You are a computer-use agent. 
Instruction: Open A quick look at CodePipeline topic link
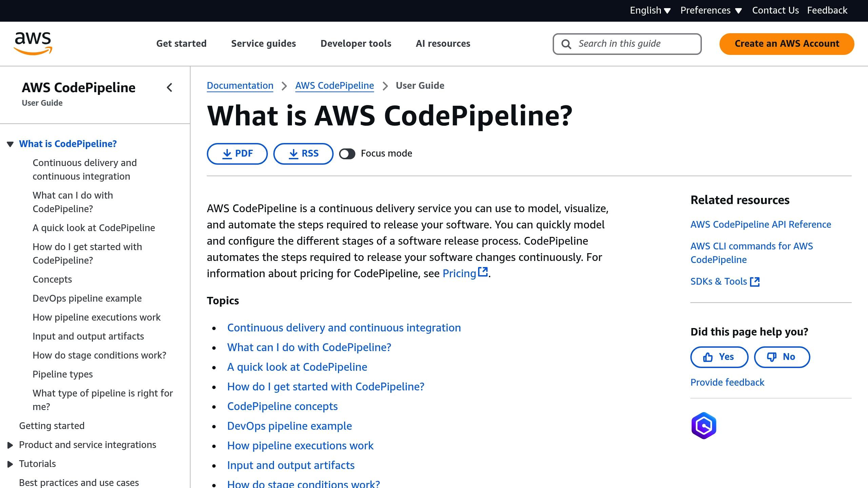pyautogui.click(x=297, y=367)
